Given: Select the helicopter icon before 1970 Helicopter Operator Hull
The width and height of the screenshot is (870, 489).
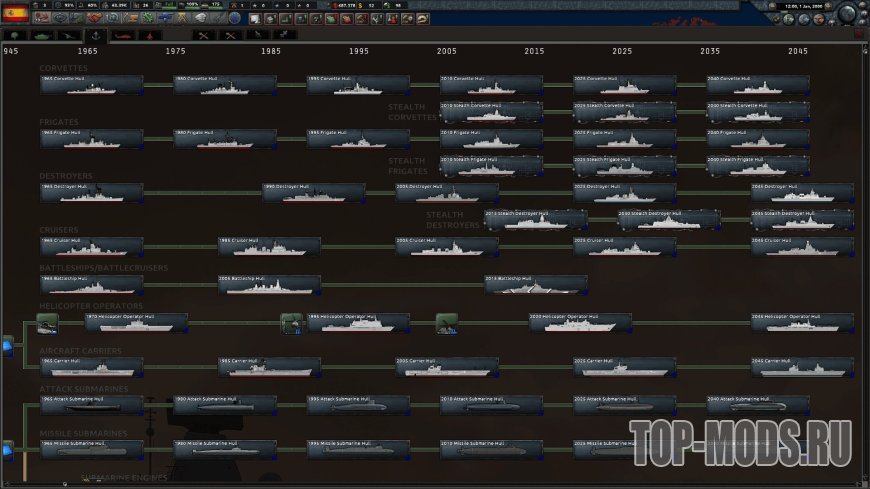Looking at the screenshot, I should (47, 323).
